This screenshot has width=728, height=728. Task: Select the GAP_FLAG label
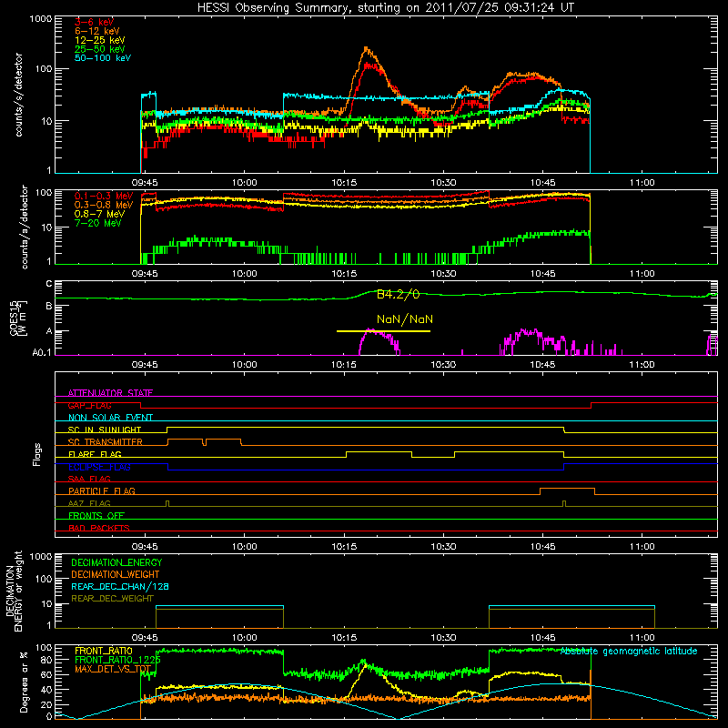[x=89, y=405]
